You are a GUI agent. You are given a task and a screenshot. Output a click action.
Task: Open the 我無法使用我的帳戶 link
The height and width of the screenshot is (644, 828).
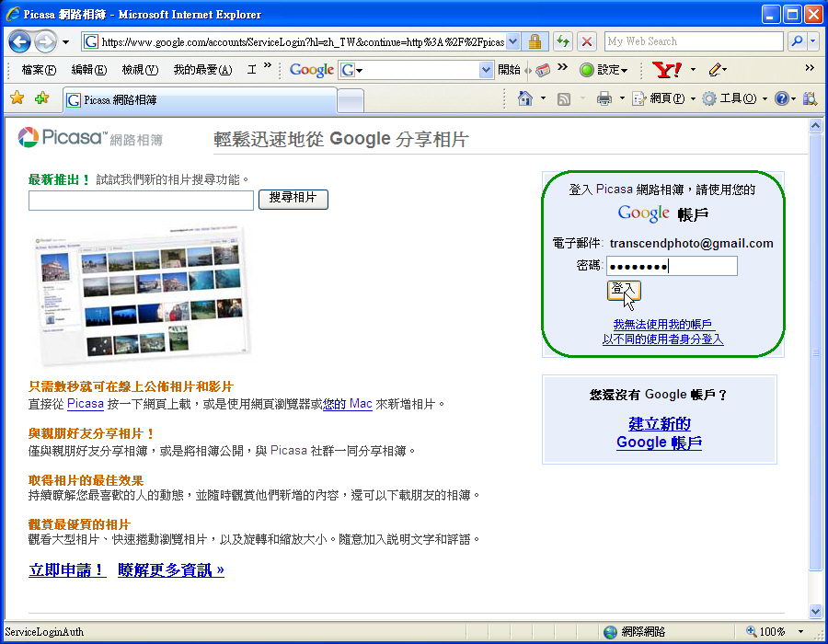click(662, 324)
